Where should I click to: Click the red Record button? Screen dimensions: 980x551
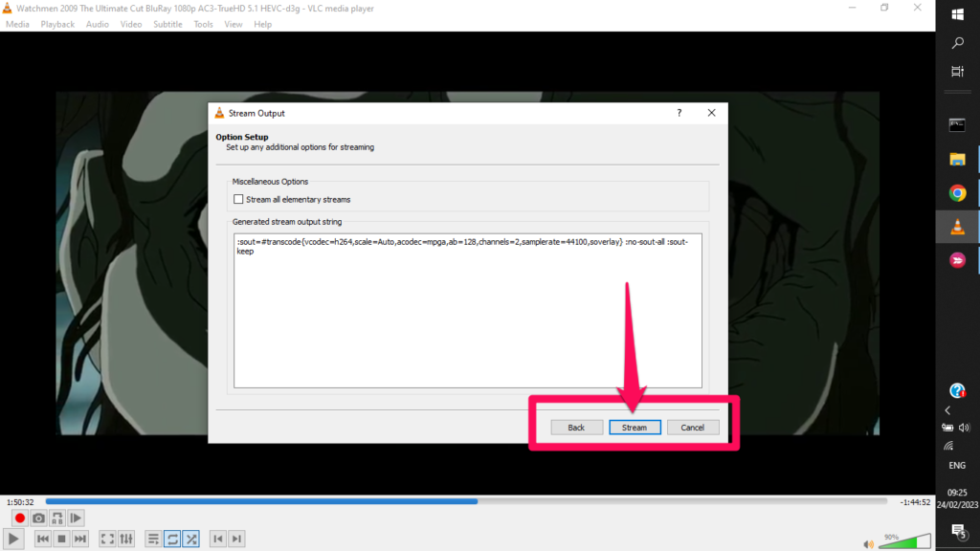tap(19, 518)
